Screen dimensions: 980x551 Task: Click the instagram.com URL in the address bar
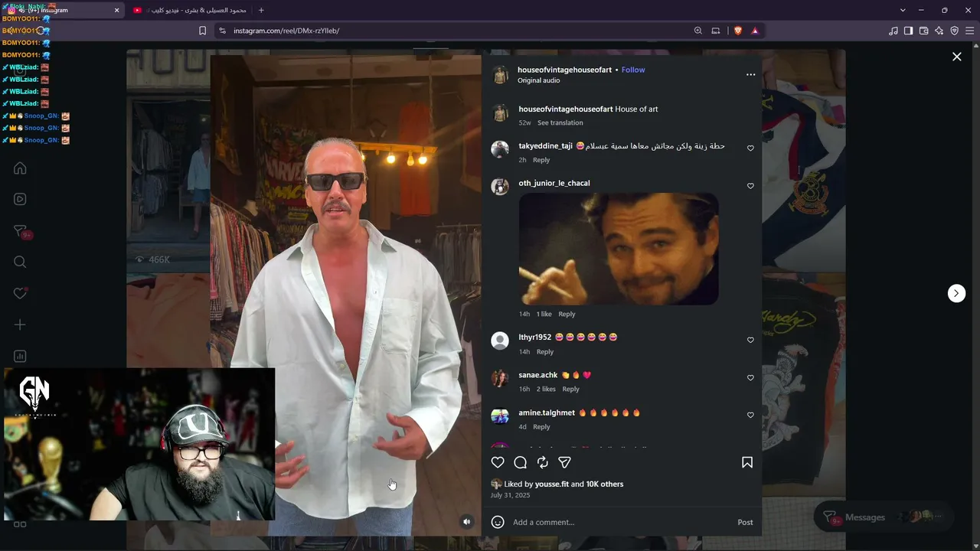tap(286, 31)
